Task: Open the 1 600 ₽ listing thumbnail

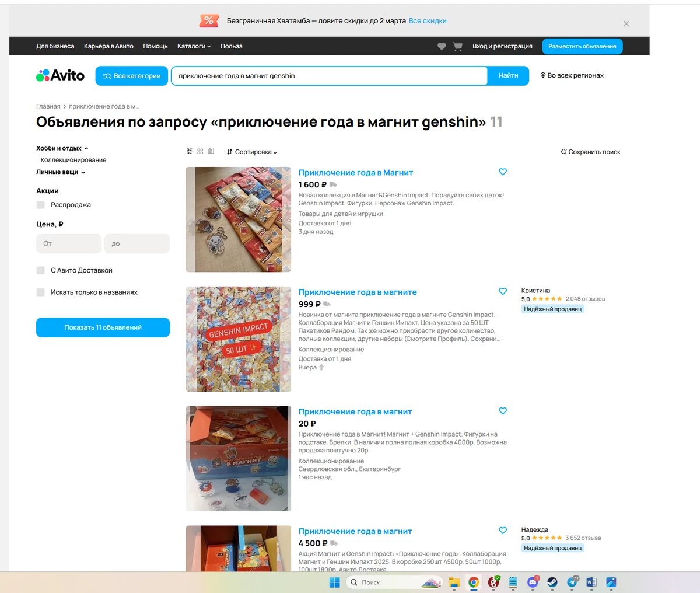Action: pos(239,219)
